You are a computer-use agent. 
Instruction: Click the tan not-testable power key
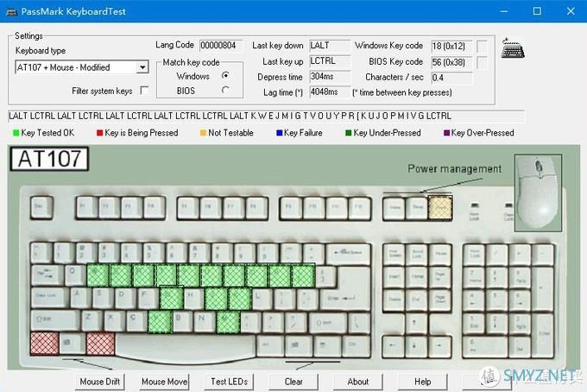[440, 208]
